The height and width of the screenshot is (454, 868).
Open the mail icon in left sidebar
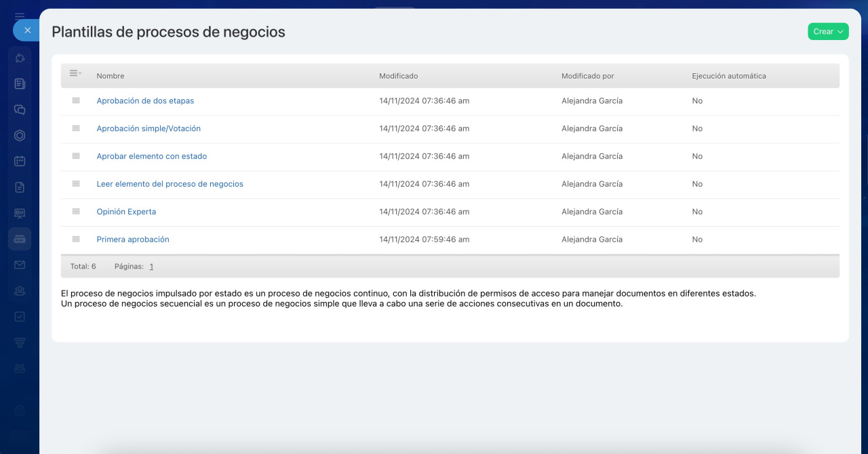pyautogui.click(x=20, y=265)
